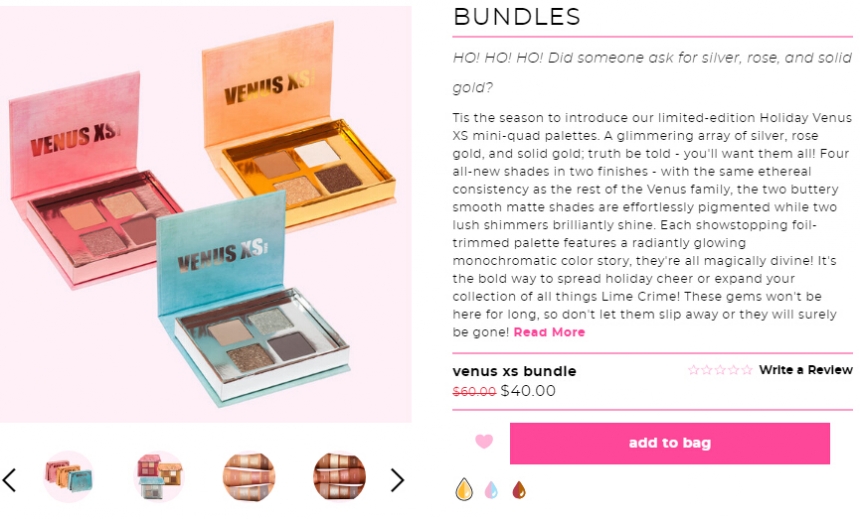View the third swatch arm thumbnail

249,477
